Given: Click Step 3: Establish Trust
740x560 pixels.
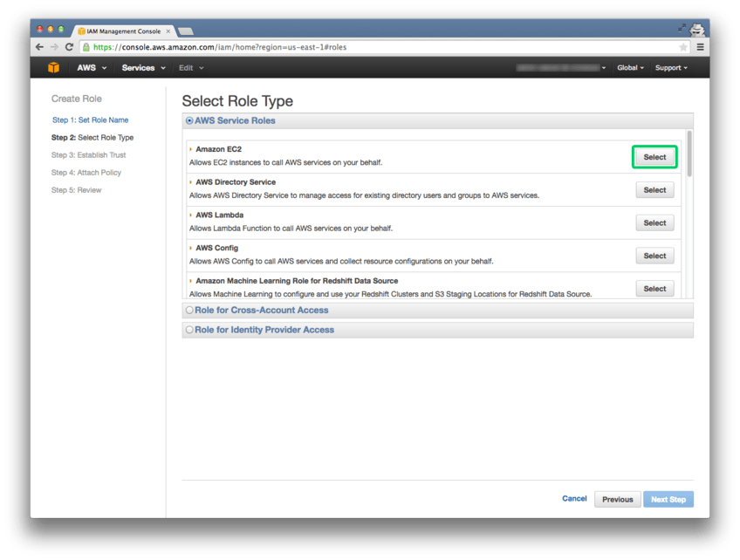Looking at the screenshot, I should click(x=89, y=155).
